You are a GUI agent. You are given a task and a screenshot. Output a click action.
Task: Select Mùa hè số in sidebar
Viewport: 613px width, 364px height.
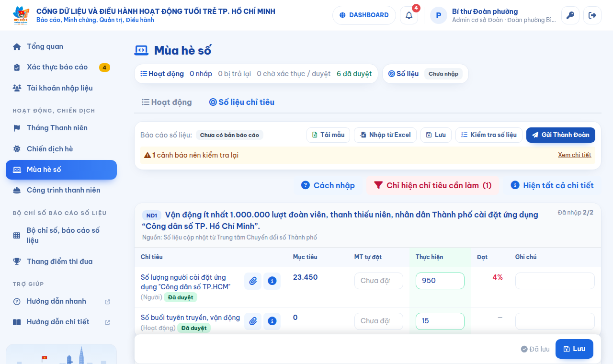click(61, 170)
